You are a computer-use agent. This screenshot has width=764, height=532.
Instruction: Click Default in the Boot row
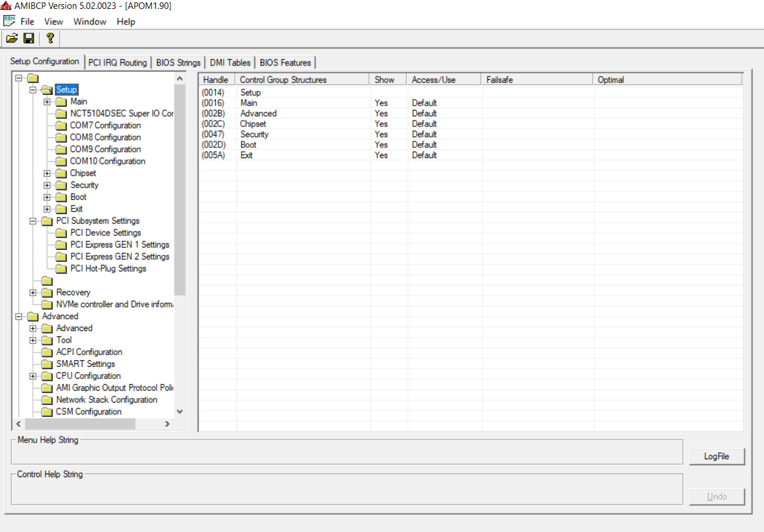click(424, 145)
